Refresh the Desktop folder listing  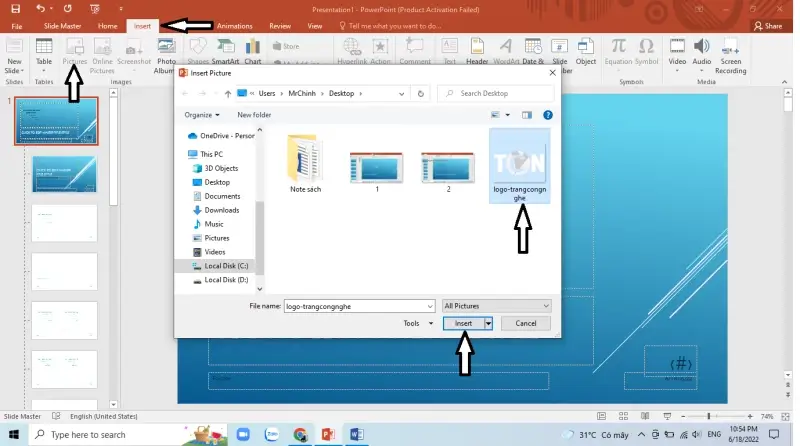(x=421, y=93)
